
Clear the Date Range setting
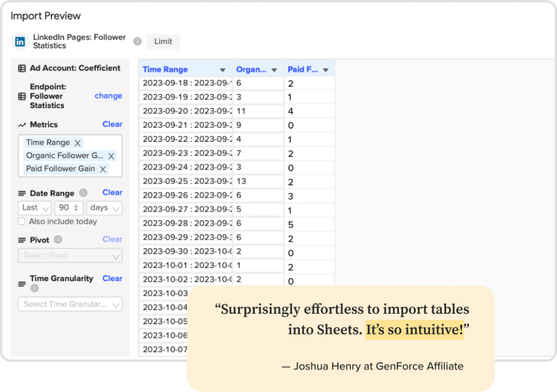pyautogui.click(x=112, y=192)
